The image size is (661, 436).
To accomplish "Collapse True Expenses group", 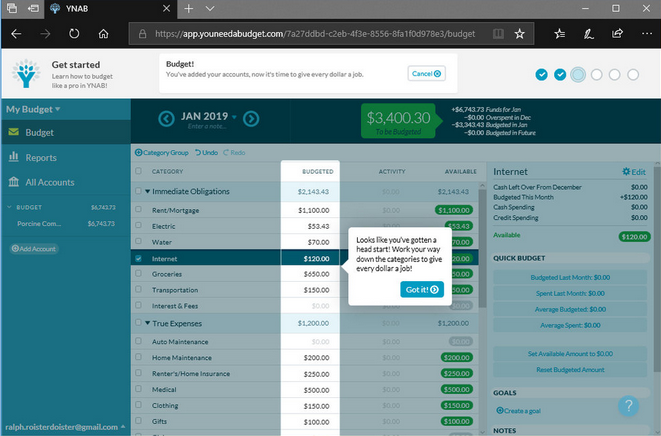I will click(148, 323).
